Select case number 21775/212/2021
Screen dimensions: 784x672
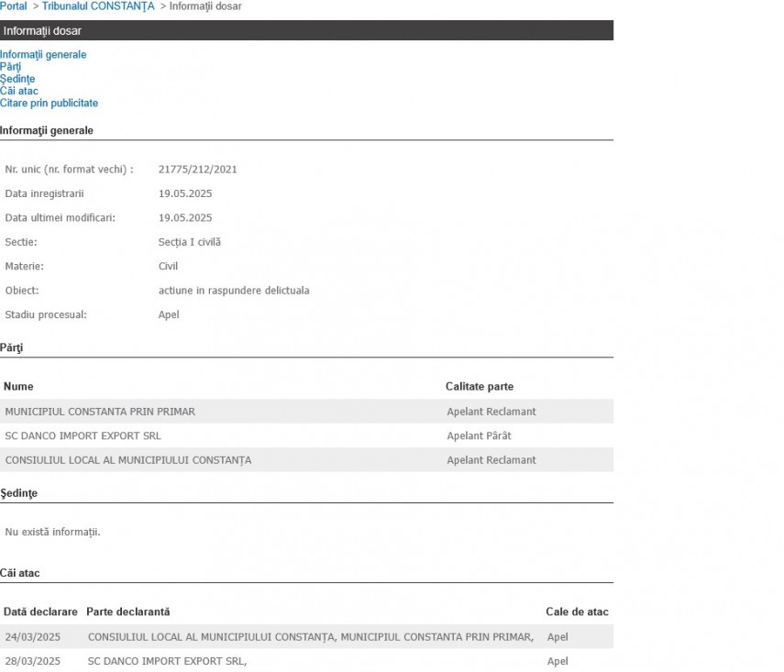coord(197,169)
